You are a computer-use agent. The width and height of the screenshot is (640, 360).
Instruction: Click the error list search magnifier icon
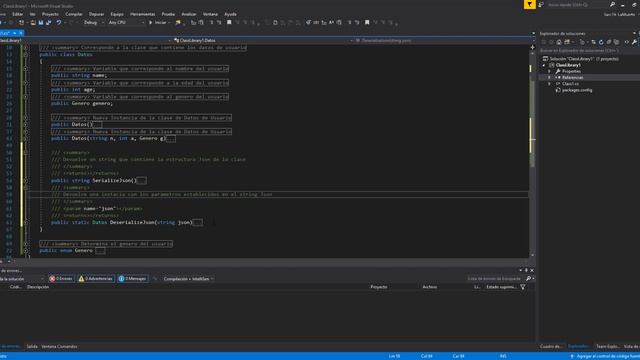pyautogui.click(x=529, y=279)
